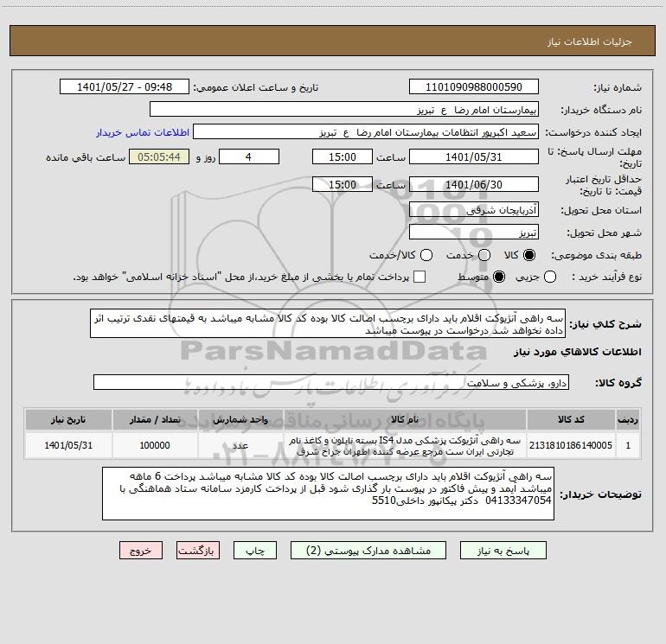Click the product name cell سه راهی آنژیوکت

(405, 445)
